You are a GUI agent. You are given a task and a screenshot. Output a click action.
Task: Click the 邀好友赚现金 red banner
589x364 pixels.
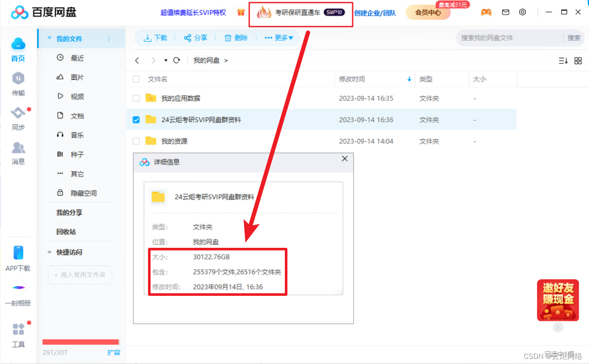(x=558, y=300)
